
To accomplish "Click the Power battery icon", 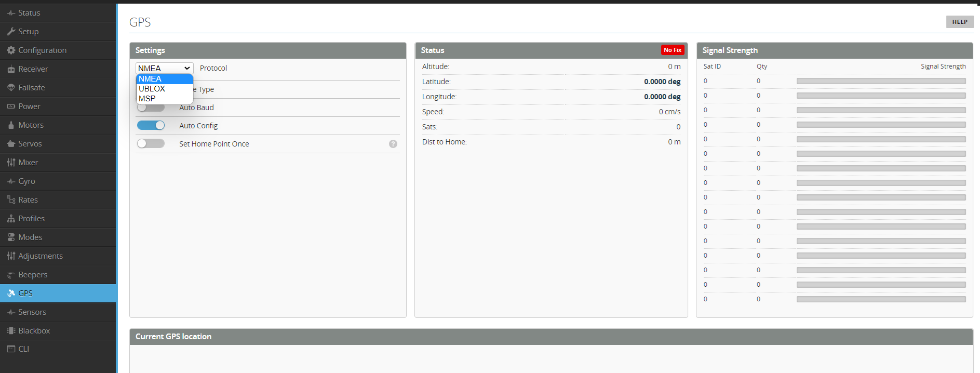I will tap(11, 106).
